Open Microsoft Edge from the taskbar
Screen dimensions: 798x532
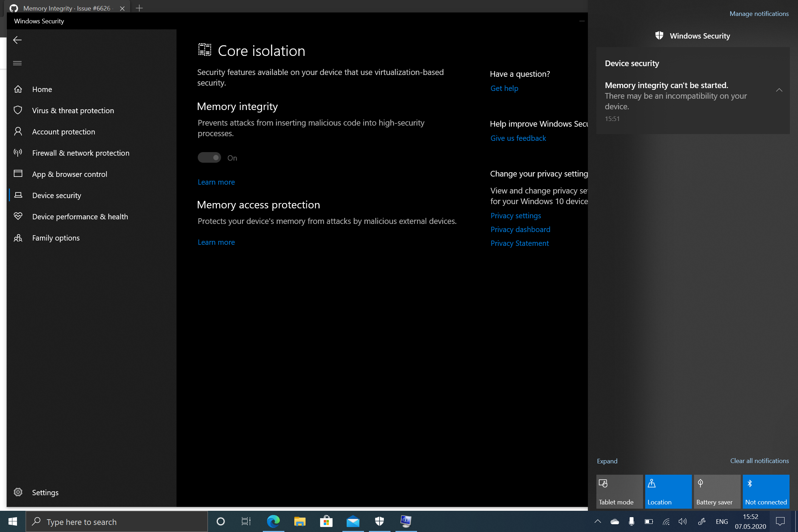pyautogui.click(x=273, y=521)
